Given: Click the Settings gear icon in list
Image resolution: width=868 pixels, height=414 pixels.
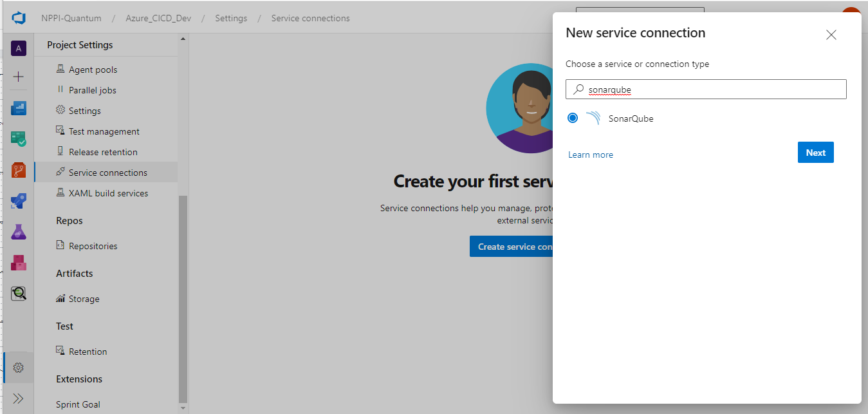Looking at the screenshot, I should pos(60,110).
